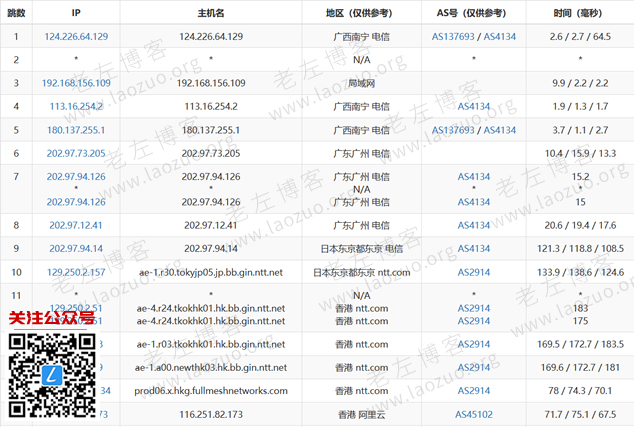Click the time value 183 in hop 11
The image size is (634, 427).
(580, 308)
